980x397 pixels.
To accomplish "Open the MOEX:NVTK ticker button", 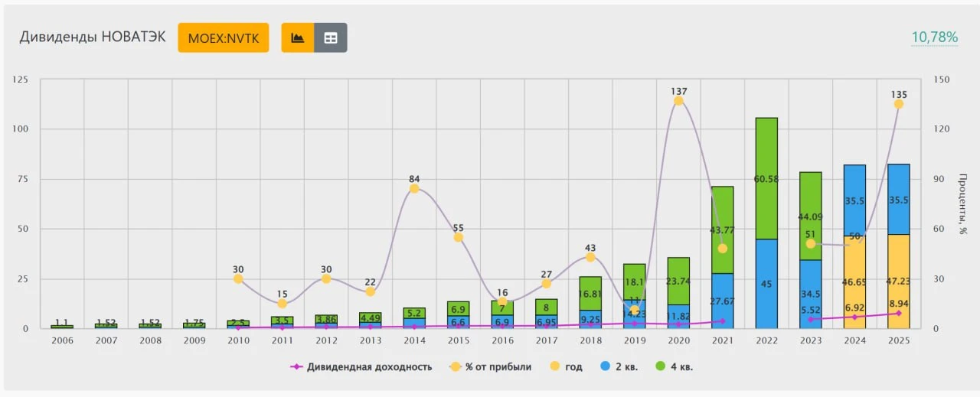I will point(224,37).
